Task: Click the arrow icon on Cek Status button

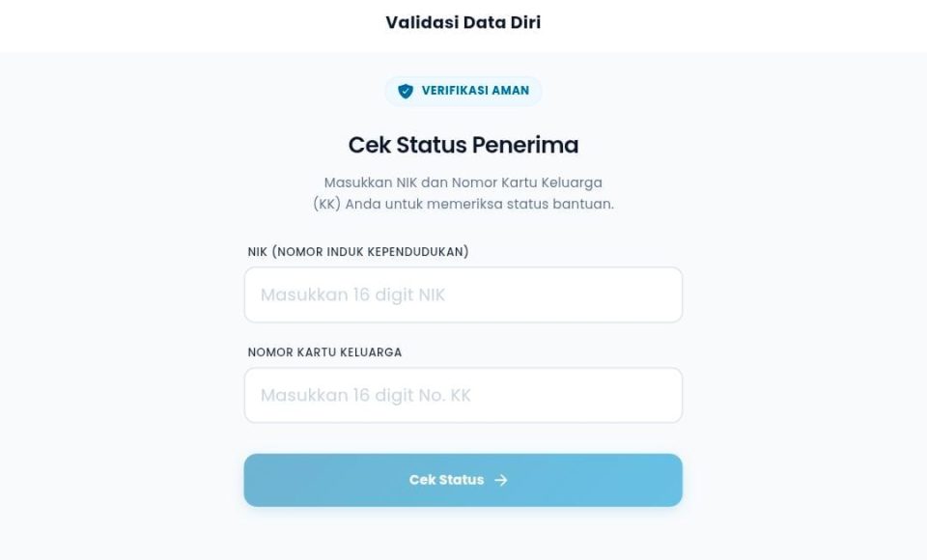Action: (x=500, y=480)
